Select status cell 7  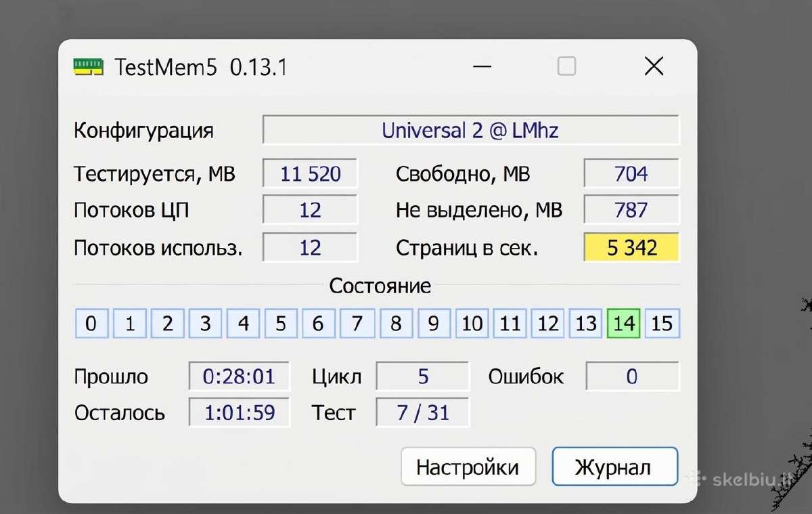tap(357, 324)
